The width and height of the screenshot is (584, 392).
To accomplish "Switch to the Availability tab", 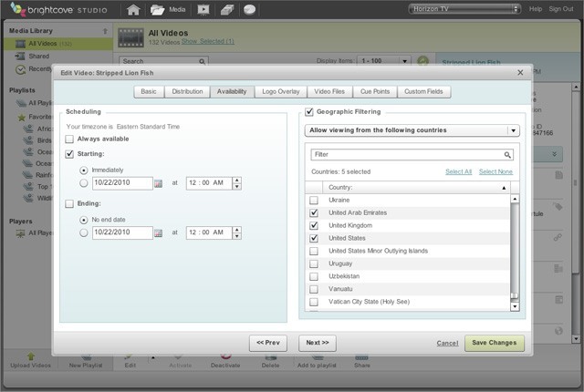I will (x=232, y=91).
